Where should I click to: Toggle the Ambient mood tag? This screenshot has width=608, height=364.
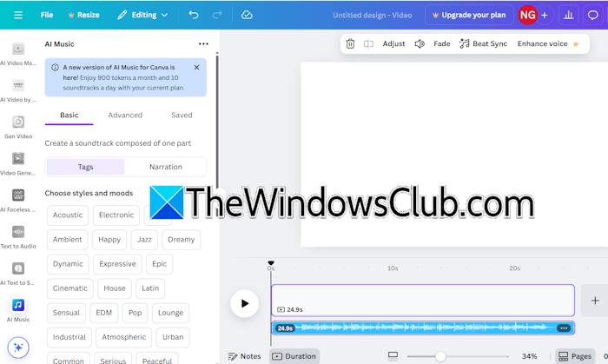pos(67,240)
